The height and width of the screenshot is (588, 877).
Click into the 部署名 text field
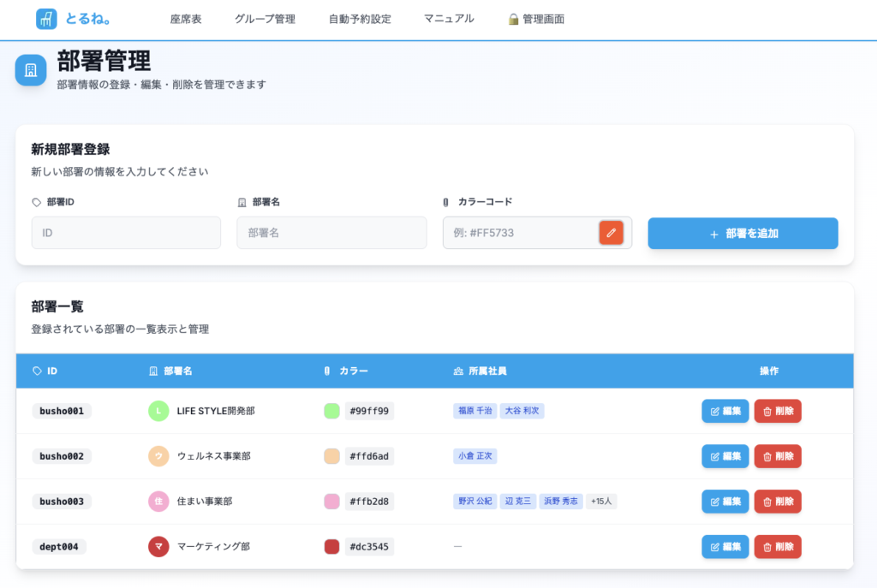click(331, 233)
